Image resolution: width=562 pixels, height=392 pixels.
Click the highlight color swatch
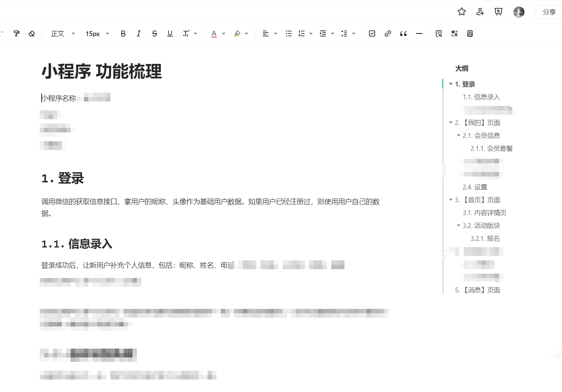pos(237,33)
